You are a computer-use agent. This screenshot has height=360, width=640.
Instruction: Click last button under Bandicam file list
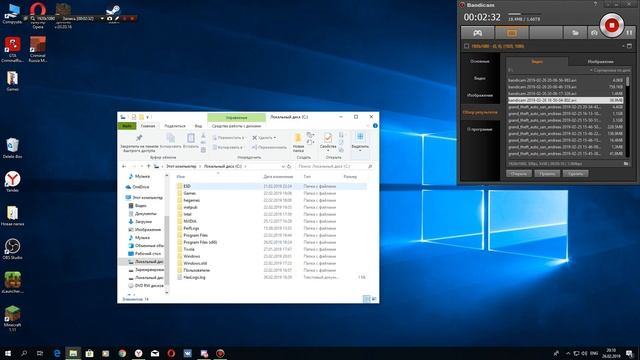coord(576,173)
